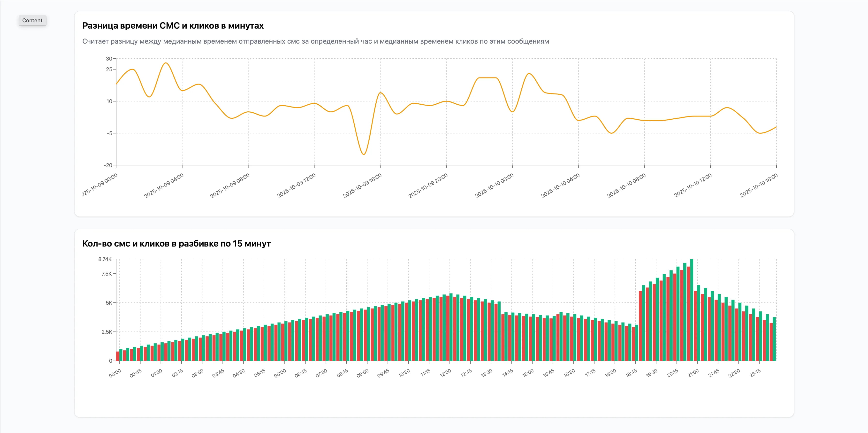This screenshot has width=868, height=433.
Task: Click the 2025-10-10 00:00 x-axis label
Action: 494,186
